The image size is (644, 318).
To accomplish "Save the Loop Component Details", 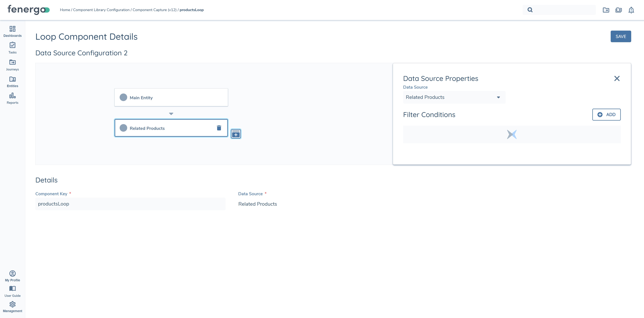I will pyautogui.click(x=621, y=36).
